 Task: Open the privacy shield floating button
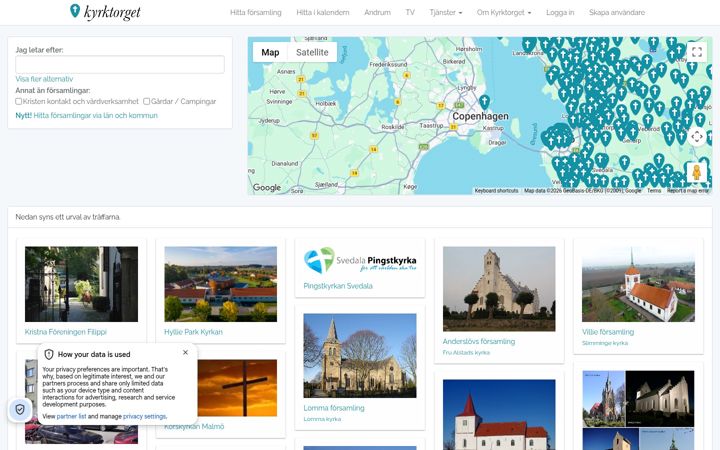coord(20,409)
